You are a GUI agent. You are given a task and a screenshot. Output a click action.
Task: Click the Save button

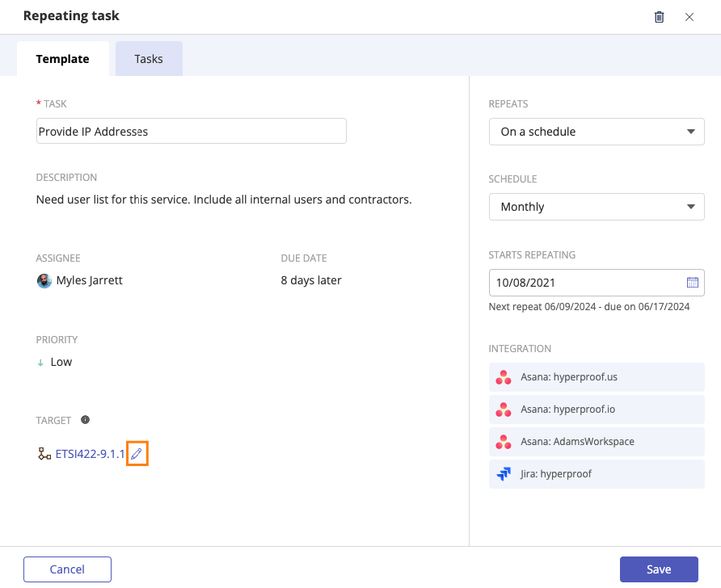coord(659,569)
